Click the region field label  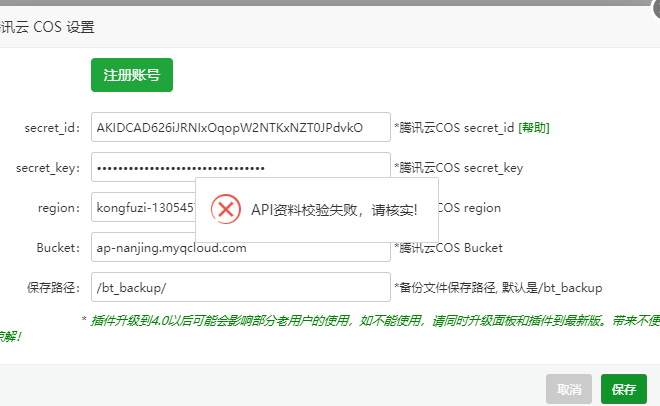click(59, 208)
